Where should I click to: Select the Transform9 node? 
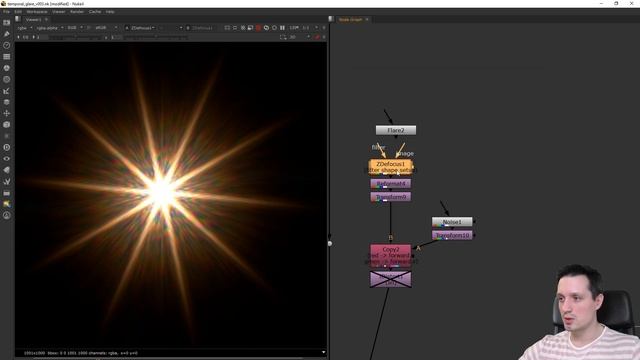pos(391,197)
